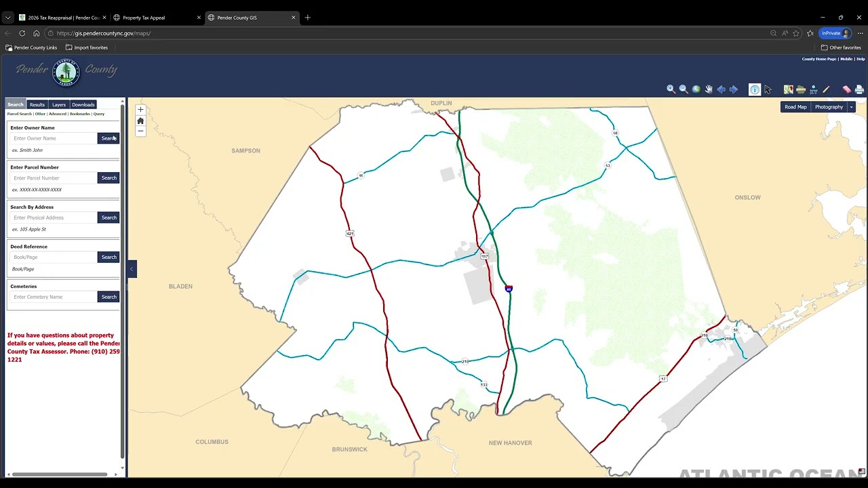Open a new browser tab
The height and width of the screenshot is (488, 868).
307,18
